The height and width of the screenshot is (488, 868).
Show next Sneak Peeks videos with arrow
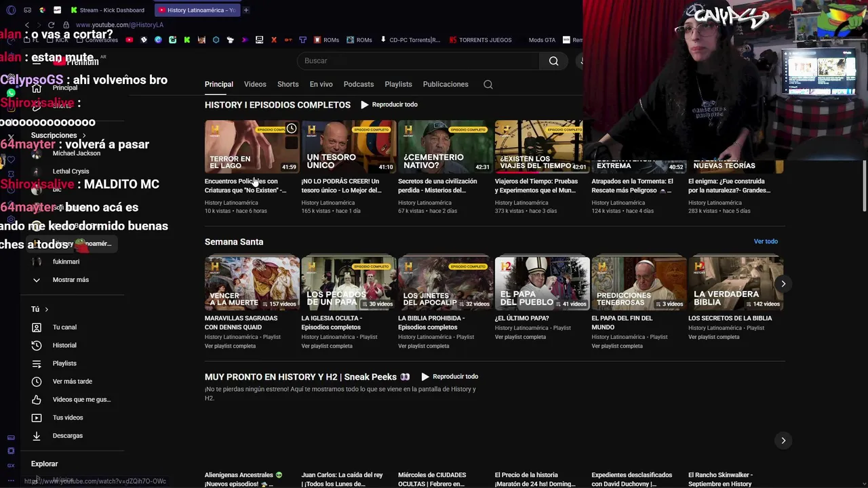[x=783, y=441]
